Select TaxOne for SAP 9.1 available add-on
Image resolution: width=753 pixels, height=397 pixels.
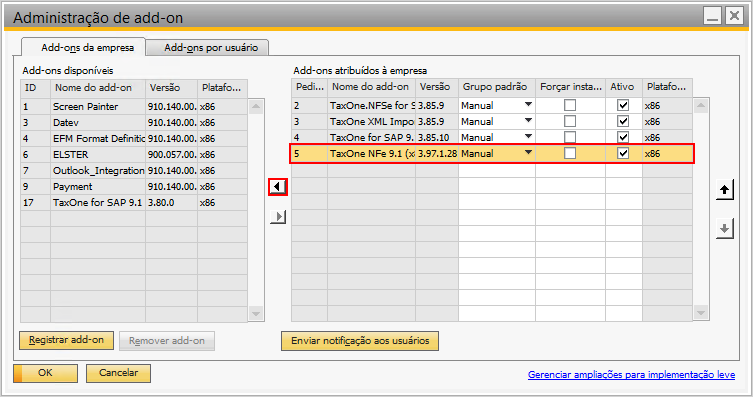(134, 203)
